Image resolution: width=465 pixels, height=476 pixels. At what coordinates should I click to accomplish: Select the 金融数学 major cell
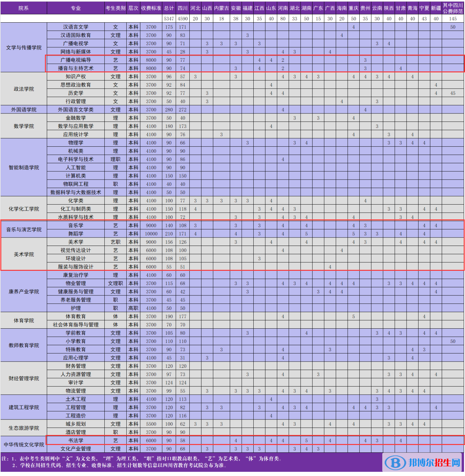coord(76,118)
